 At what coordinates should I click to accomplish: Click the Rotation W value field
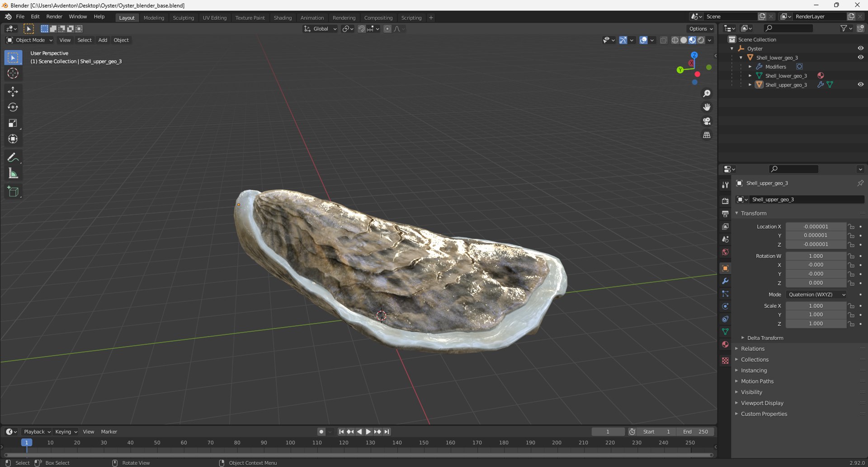(x=816, y=256)
